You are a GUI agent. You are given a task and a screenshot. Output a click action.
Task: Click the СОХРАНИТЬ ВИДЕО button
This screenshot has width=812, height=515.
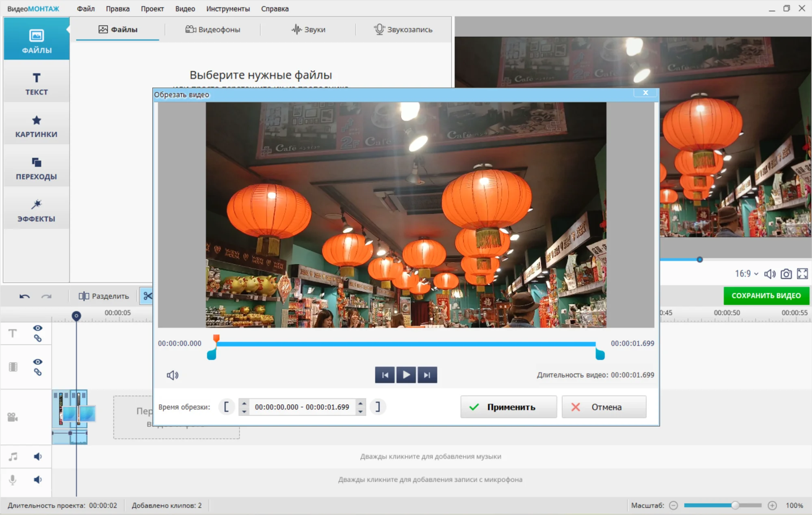click(766, 296)
